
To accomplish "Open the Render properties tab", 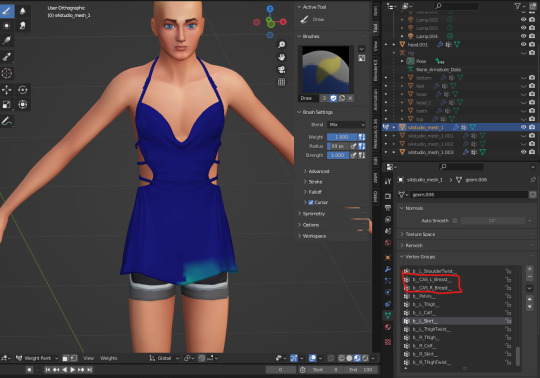I will (388, 196).
